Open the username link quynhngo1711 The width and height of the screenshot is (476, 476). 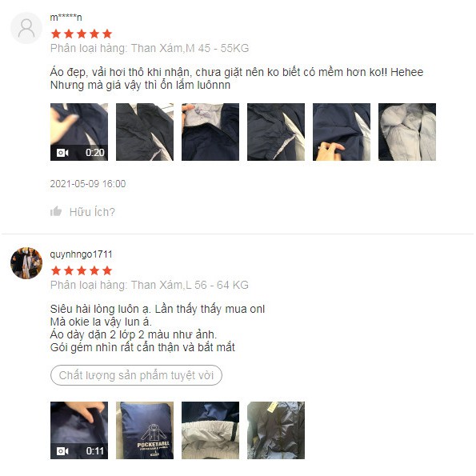coord(81,254)
